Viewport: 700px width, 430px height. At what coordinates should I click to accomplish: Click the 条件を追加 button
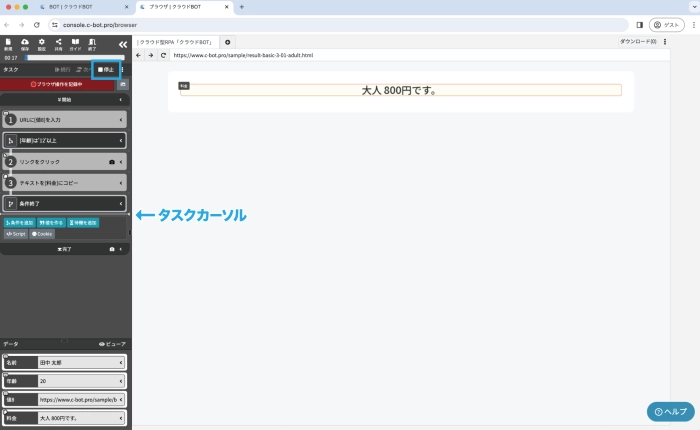(18, 221)
